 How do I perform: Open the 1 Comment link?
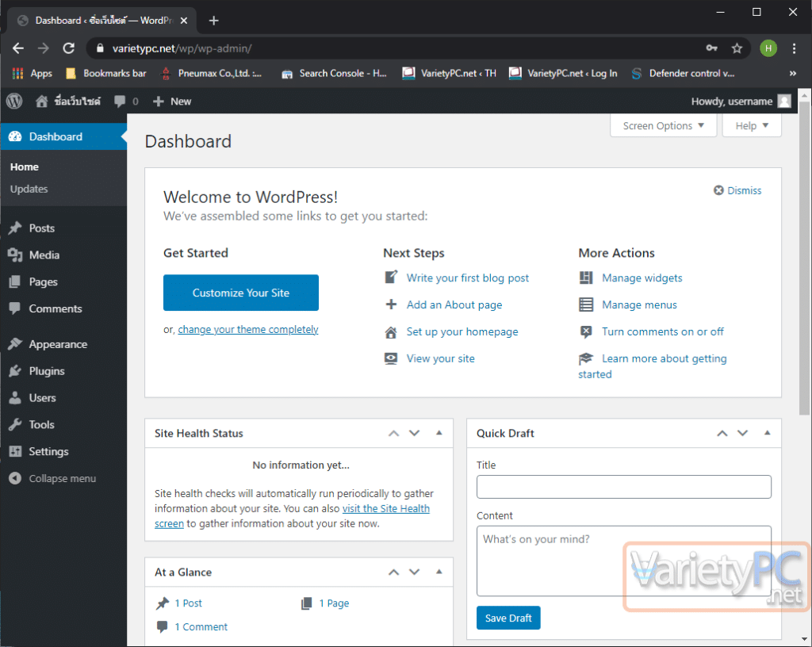(201, 627)
